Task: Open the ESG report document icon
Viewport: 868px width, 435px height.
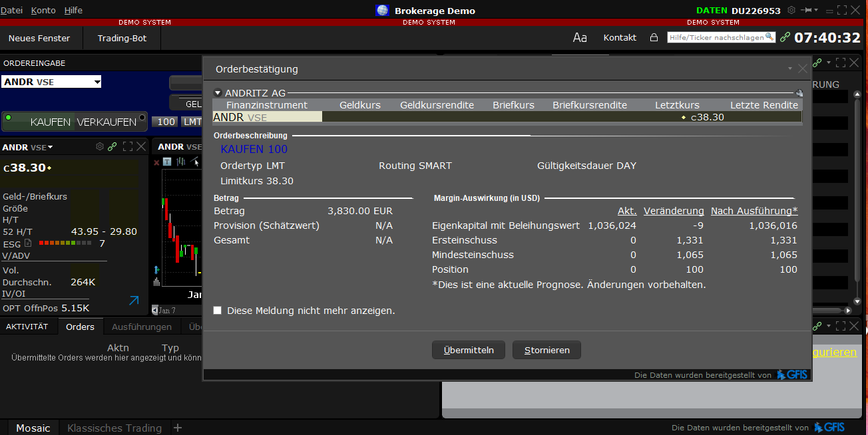Action: (x=27, y=243)
